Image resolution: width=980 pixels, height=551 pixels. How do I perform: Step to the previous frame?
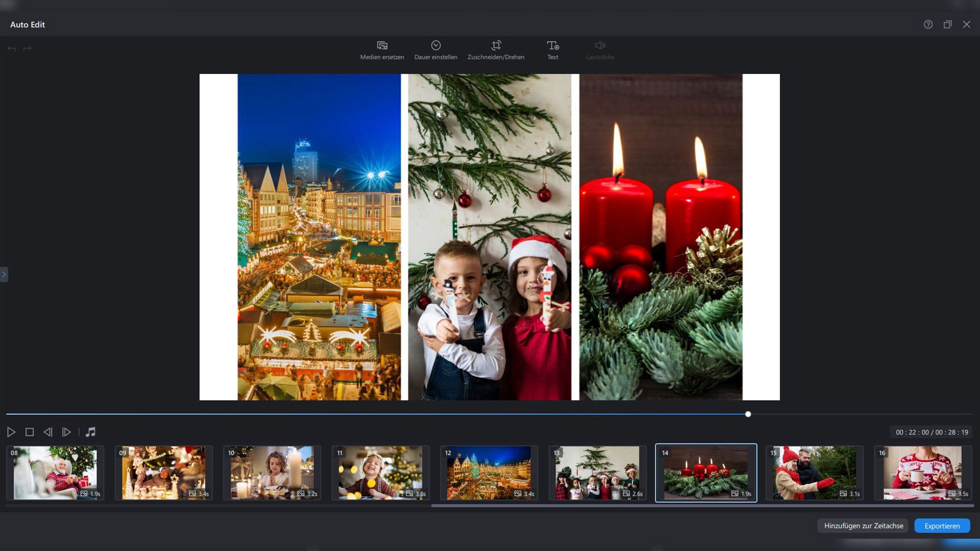coord(48,432)
